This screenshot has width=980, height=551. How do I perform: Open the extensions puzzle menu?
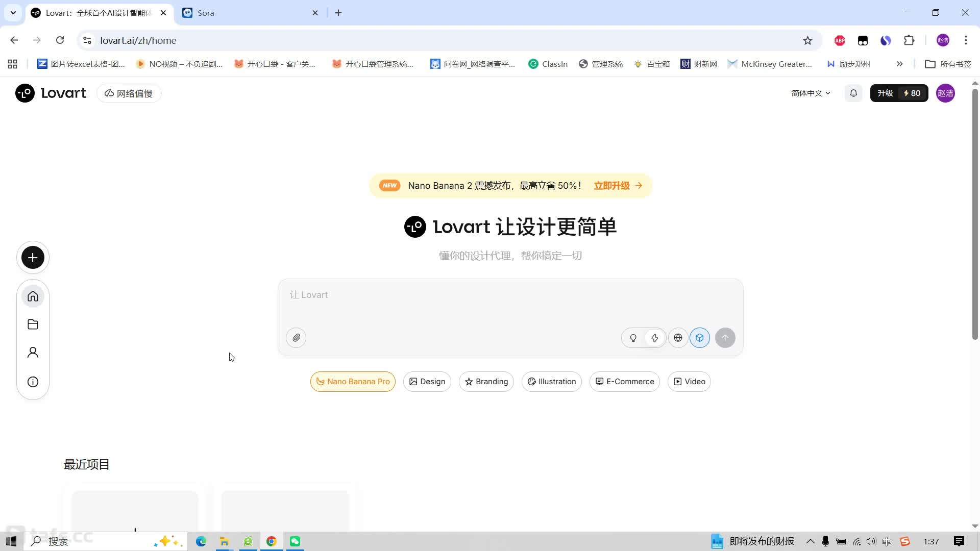tap(909, 40)
